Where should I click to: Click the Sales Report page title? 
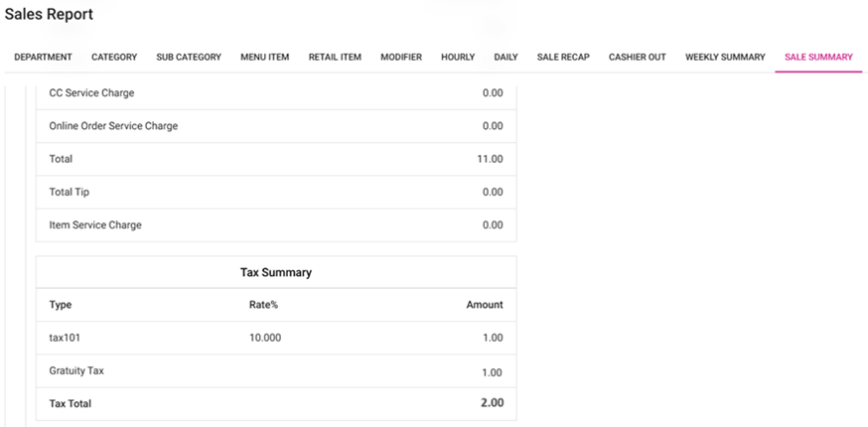pos(49,15)
